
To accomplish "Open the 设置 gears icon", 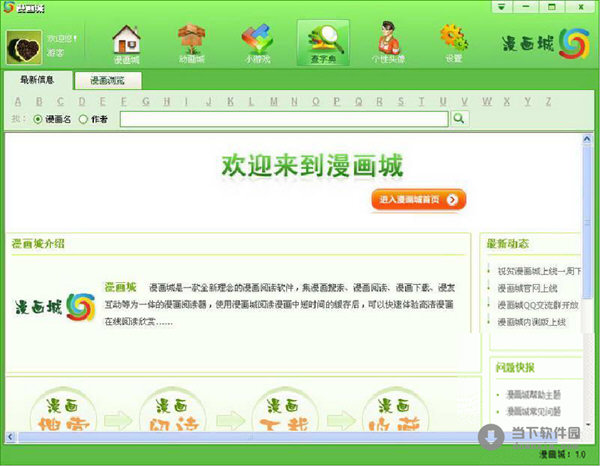I will point(454,43).
